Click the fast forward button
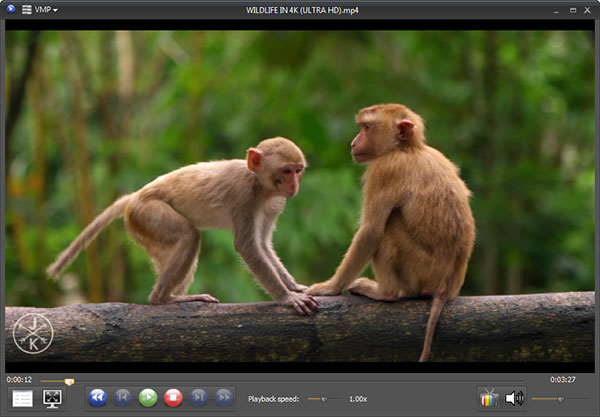The height and width of the screenshot is (417, 600). [x=224, y=398]
